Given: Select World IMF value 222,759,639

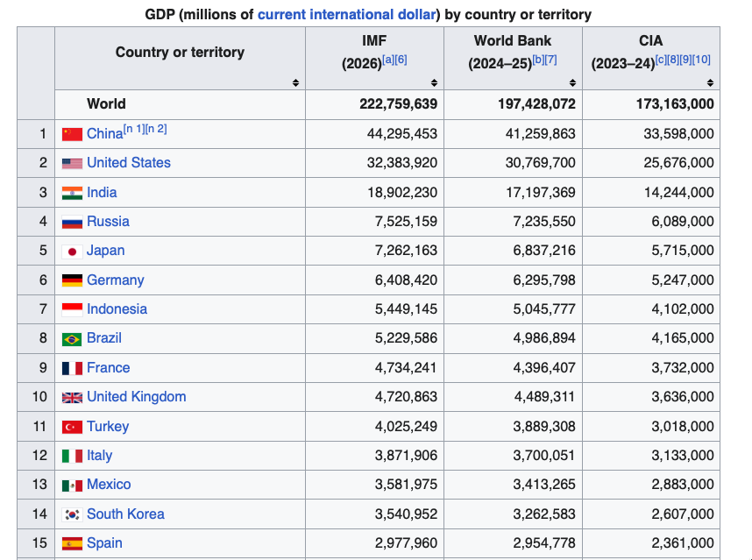Looking at the screenshot, I should click(x=398, y=104).
